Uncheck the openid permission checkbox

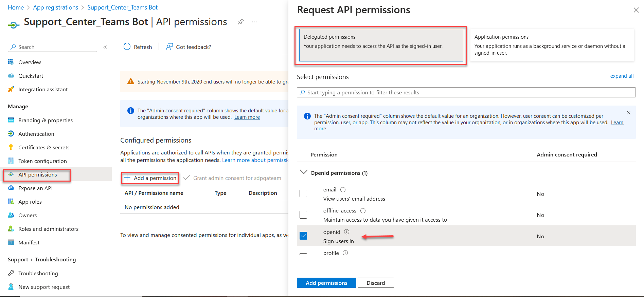pos(303,236)
